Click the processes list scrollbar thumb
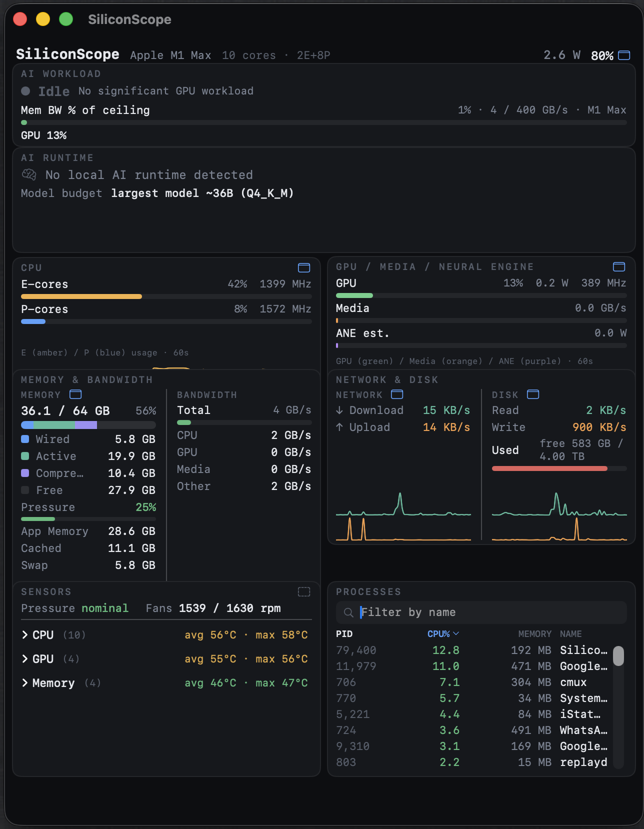Image resolution: width=644 pixels, height=829 pixels. [618, 656]
